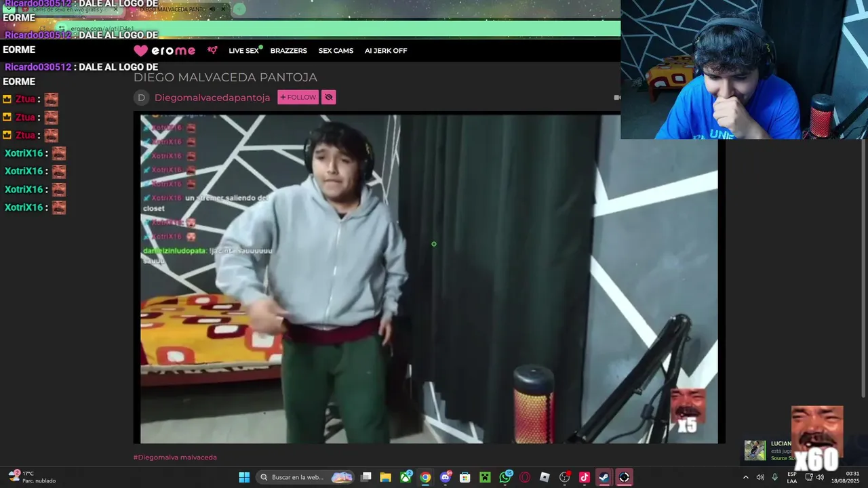Open Roblox from the taskbar
This screenshot has width=868, height=488.
click(x=545, y=477)
